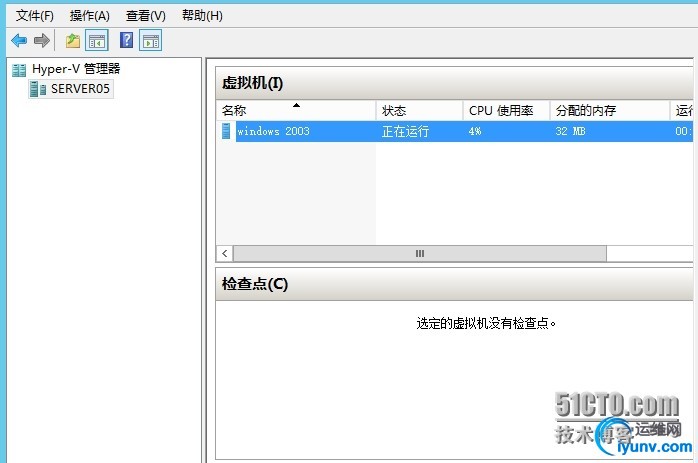Open the 帮助(H) menu

tap(202, 16)
